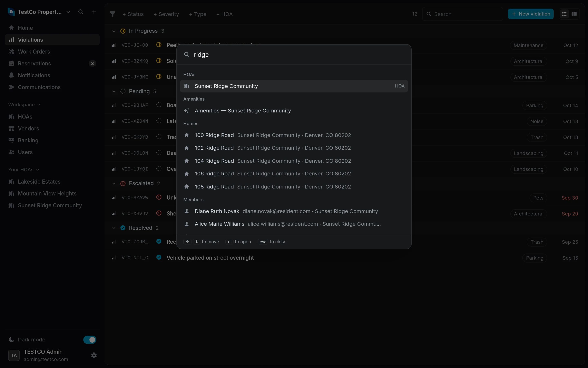
Task: Add an HOA filter
Action: pyautogui.click(x=225, y=14)
